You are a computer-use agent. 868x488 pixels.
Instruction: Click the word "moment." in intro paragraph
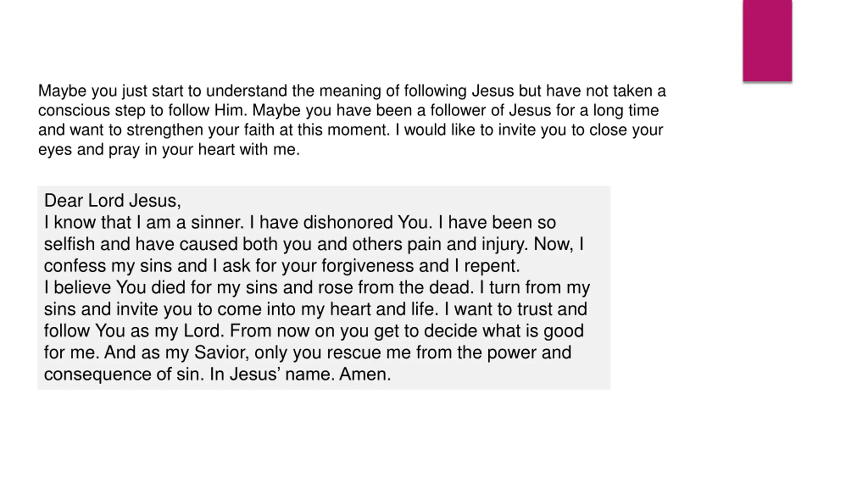tap(359, 130)
